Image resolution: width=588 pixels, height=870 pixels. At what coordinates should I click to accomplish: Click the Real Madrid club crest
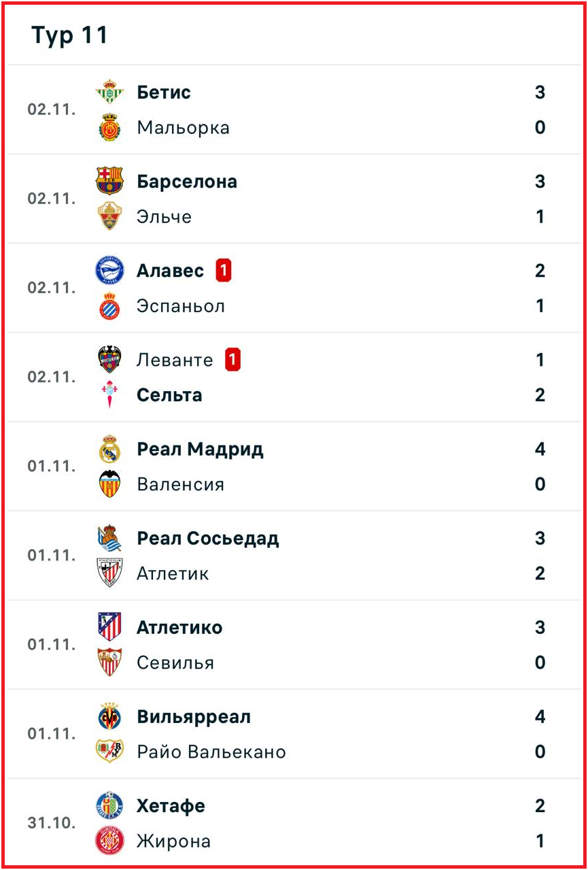point(109,450)
